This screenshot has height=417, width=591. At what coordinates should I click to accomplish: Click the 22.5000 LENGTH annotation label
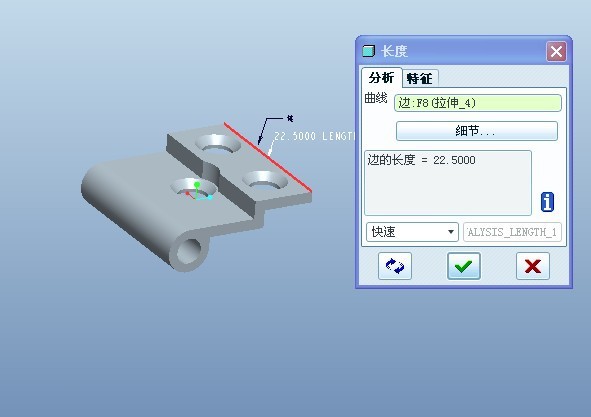(314, 136)
